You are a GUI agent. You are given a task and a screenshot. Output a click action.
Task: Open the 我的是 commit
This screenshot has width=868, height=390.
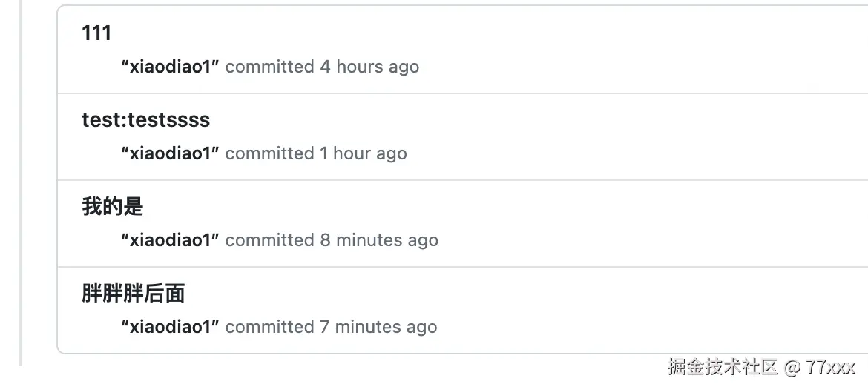point(112,207)
